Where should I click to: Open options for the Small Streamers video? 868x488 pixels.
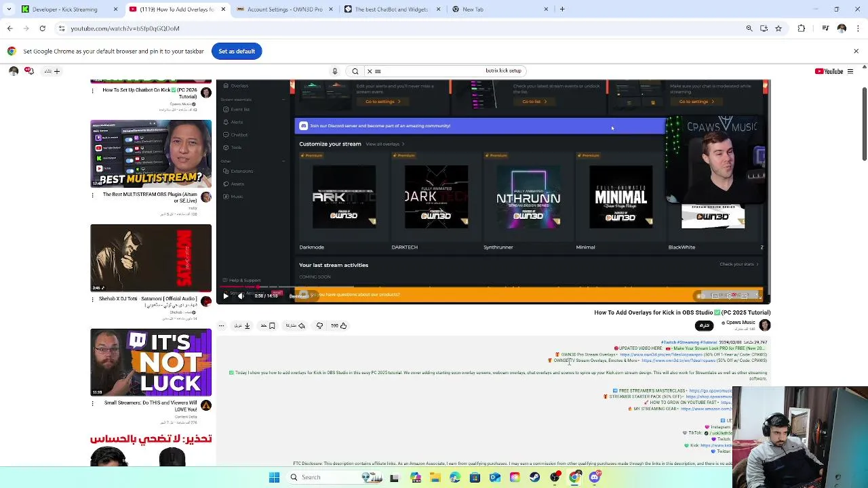pyautogui.click(x=93, y=403)
